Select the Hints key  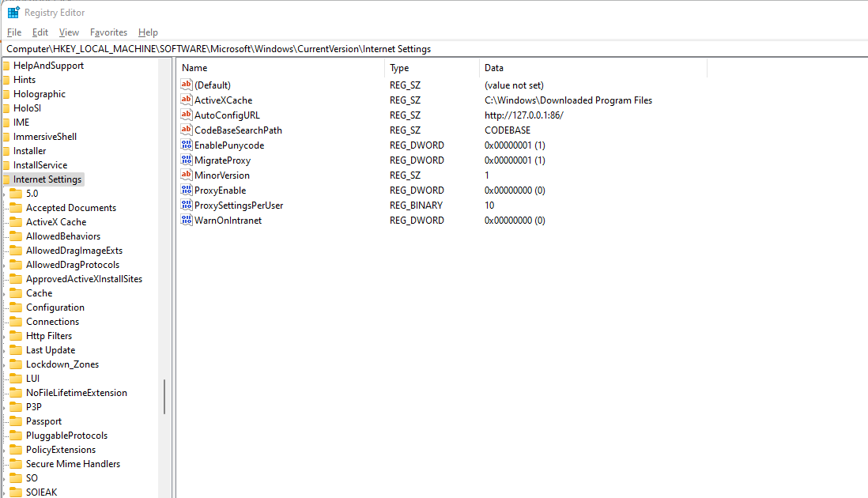click(24, 80)
